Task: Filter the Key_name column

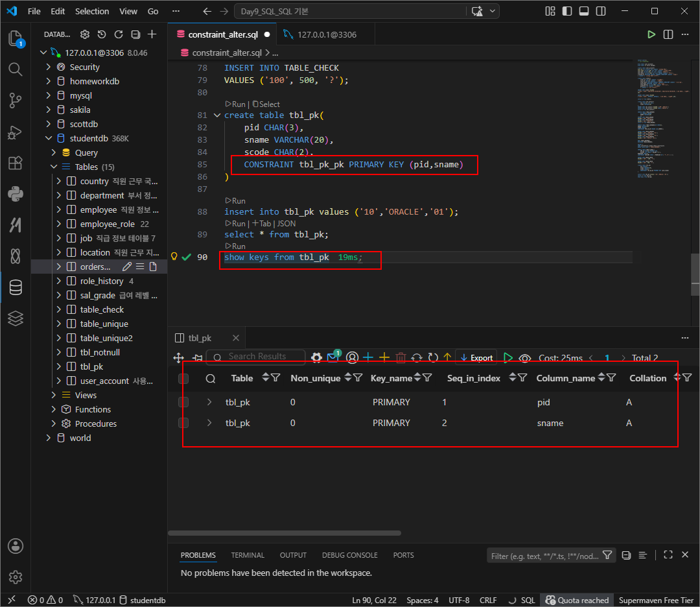Action: 427,378
